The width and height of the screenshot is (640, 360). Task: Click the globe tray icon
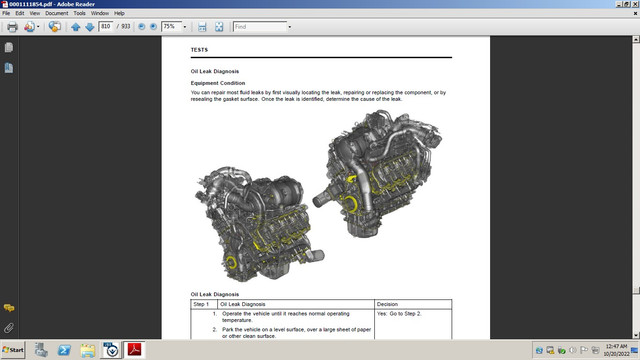click(x=539, y=350)
